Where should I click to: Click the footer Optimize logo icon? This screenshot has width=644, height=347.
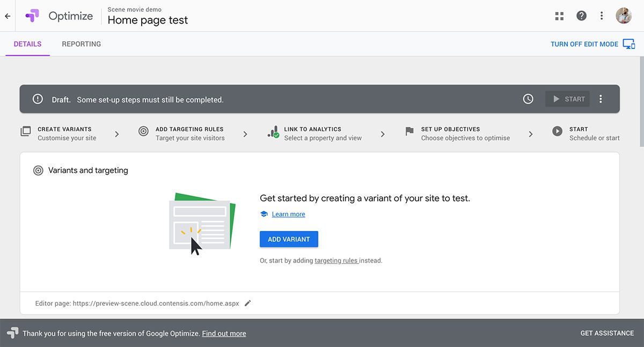click(12, 333)
